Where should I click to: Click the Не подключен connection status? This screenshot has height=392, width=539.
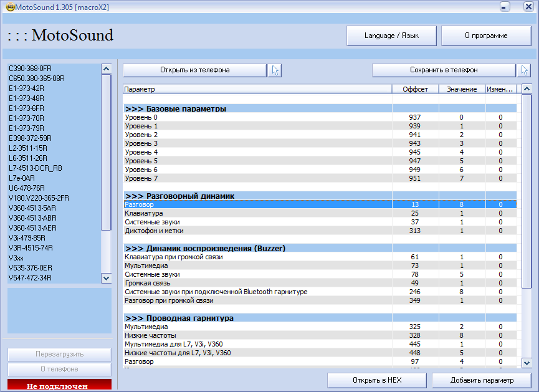[x=59, y=386]
